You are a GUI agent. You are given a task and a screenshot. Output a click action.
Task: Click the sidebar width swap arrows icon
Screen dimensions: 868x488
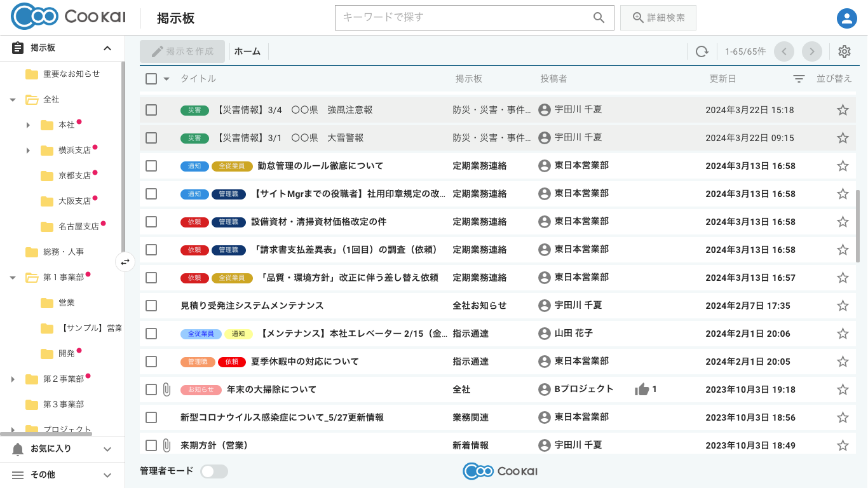click(x=125, y=262)
